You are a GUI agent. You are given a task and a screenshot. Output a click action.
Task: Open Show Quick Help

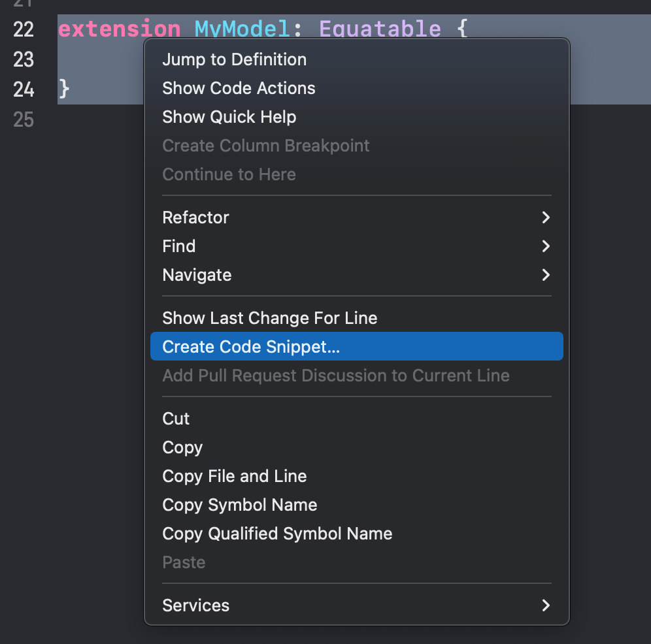point(357,117)
